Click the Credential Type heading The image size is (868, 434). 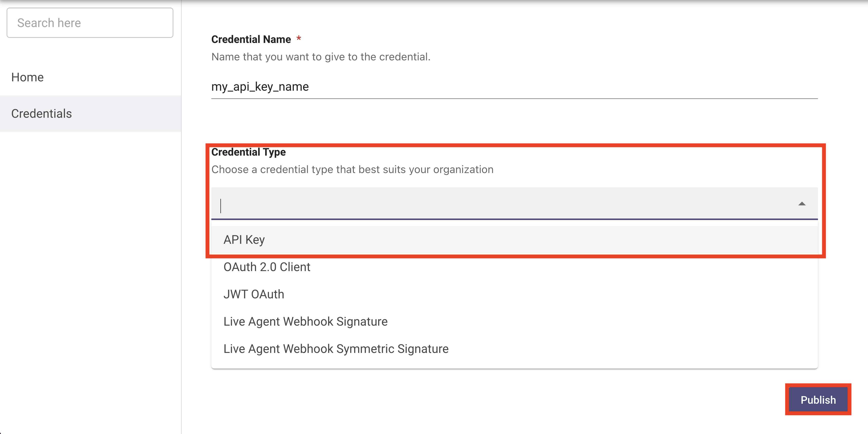point(249,152)
